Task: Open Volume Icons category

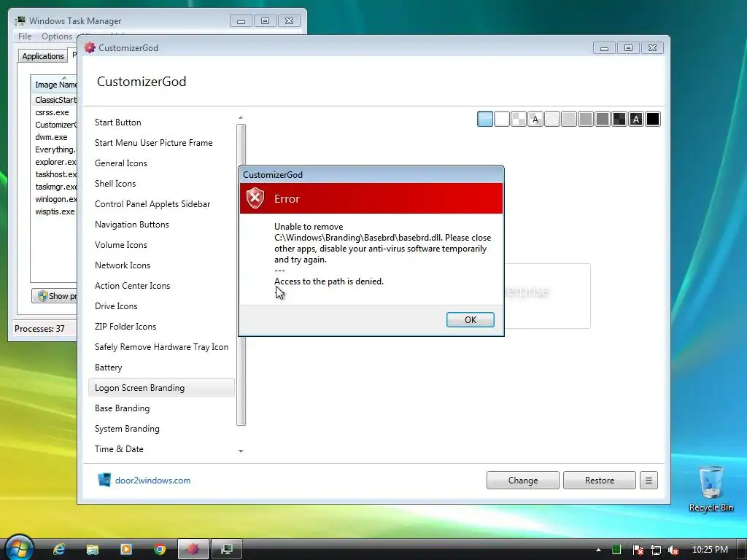Action: point(161,245)
